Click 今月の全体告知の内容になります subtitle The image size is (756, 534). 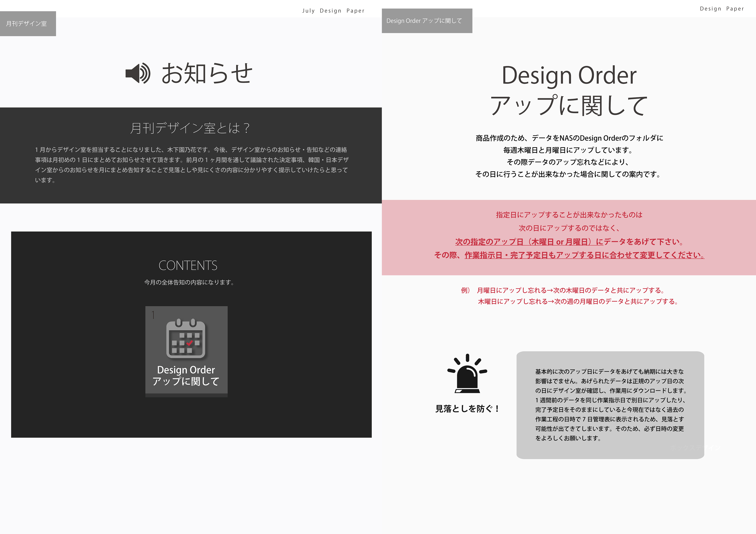click(x=189, y=282)
